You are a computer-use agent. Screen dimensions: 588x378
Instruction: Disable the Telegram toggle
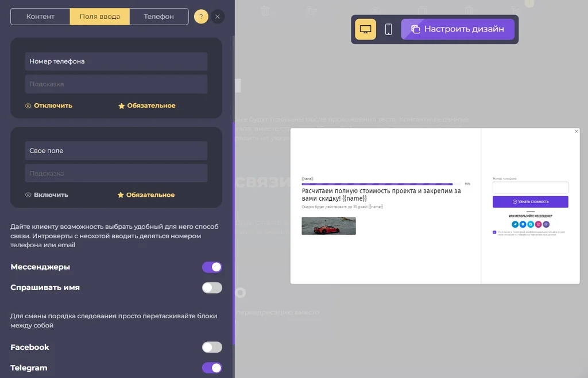tap(212, 368)
